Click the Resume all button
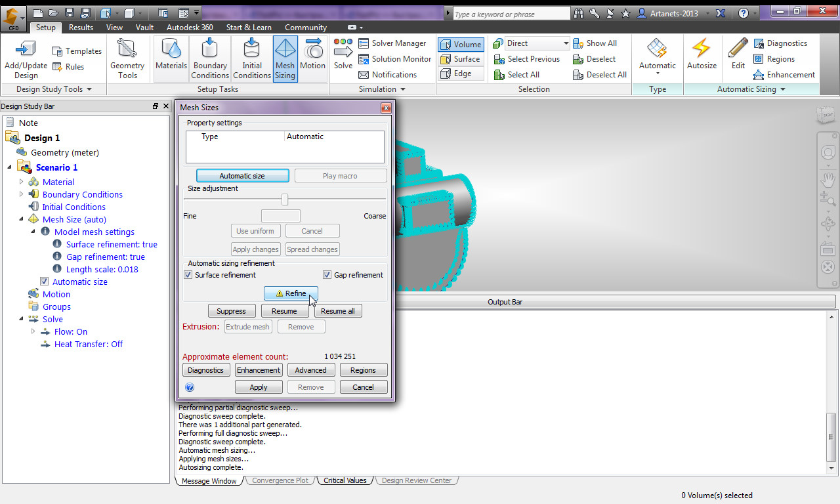The width and height of the screenshot is (840, 504). [x=338, y=311]
